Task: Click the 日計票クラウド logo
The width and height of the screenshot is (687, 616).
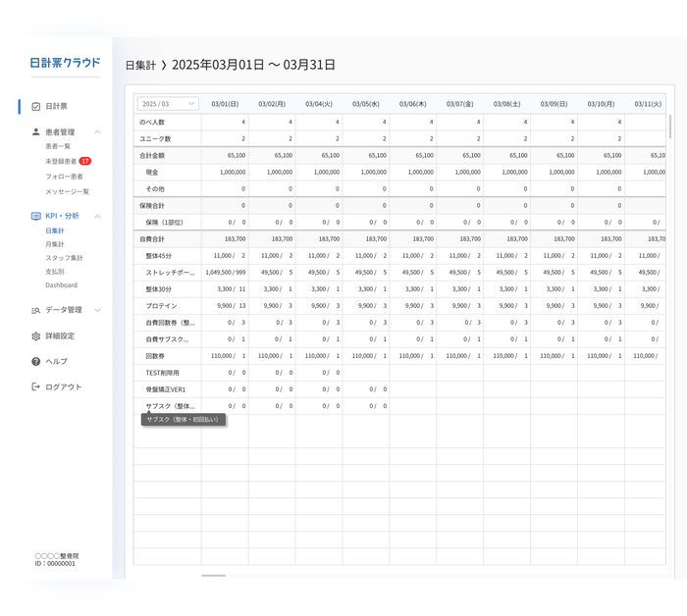Action: tap(66, 63)
